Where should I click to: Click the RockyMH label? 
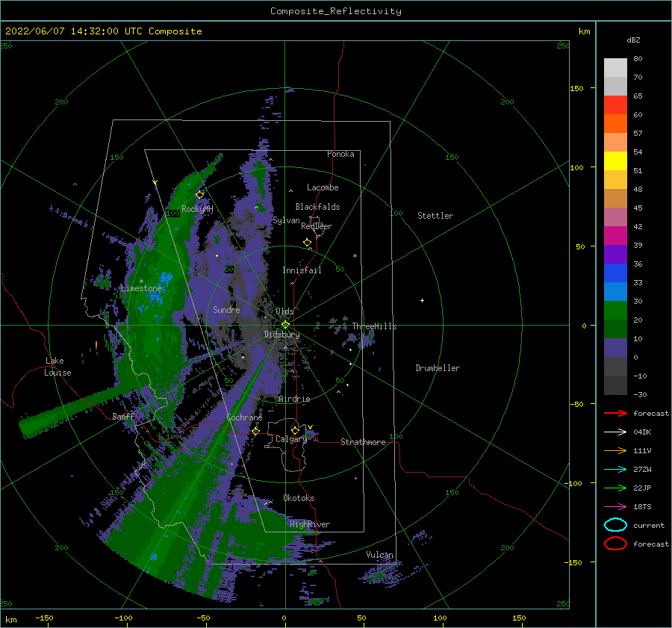[197, 209]
